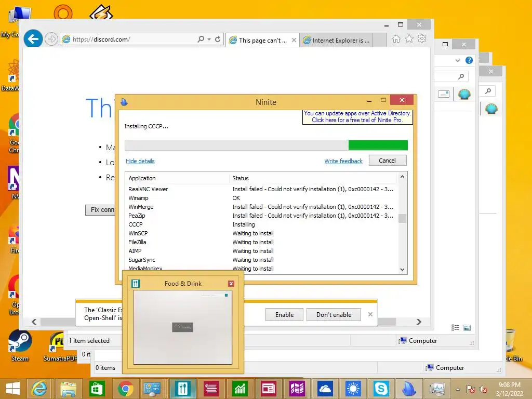Select the 'CCCP' Installing row
The image size is (532, 399).
[x=261, y=224]
